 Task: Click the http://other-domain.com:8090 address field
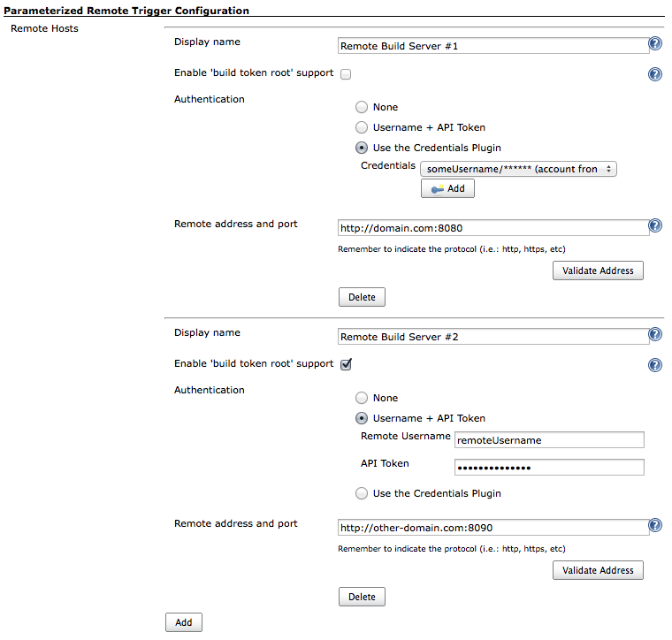[x=493, y=528]
